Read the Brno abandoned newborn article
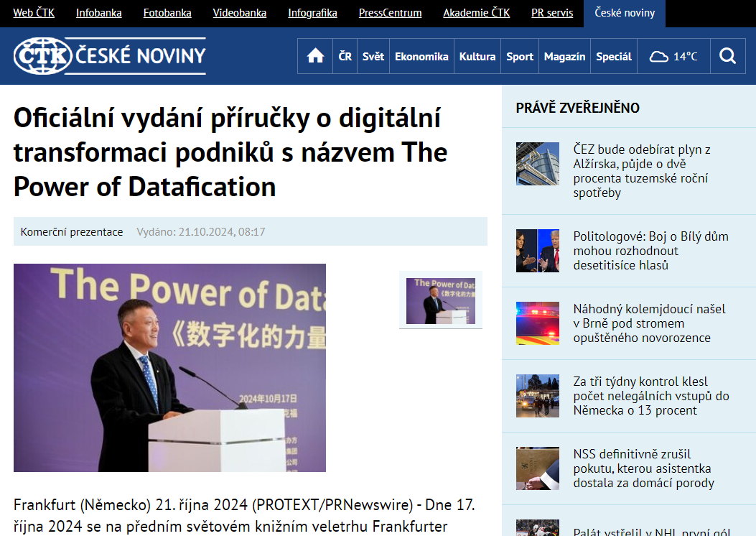The image size is (756, 536). (x=649, y=323)
